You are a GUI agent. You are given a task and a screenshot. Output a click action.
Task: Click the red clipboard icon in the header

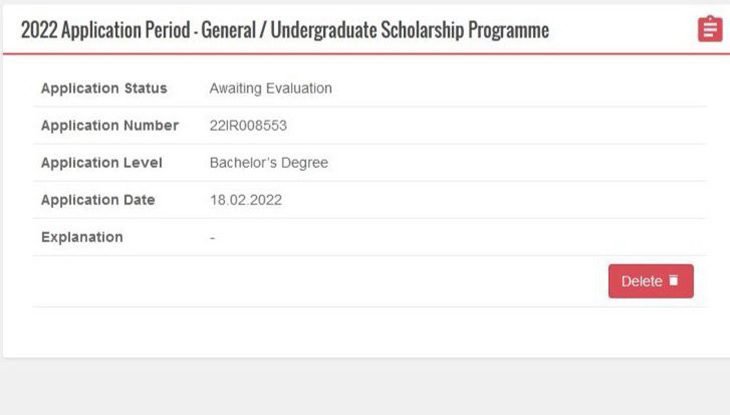coord(709,29)
